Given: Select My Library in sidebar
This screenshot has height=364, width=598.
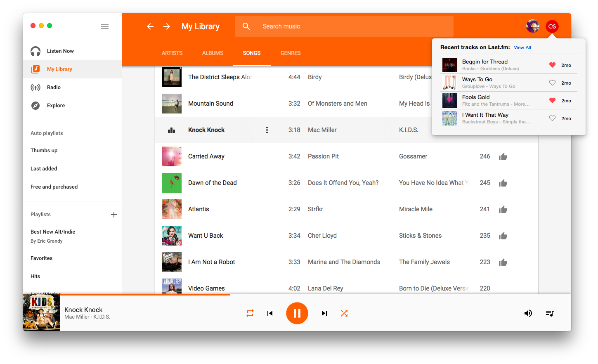Looking at the screenshot, I should [x=73, y=69].
